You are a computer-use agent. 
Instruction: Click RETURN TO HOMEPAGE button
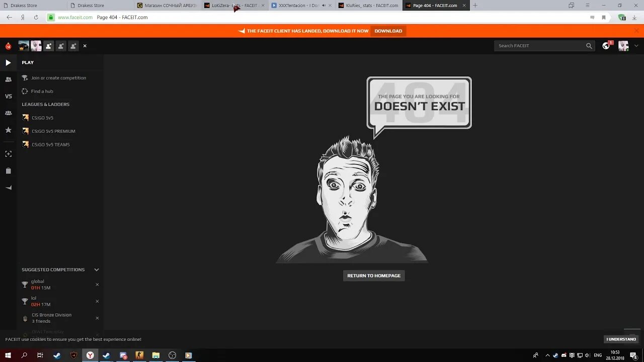point(374,276)
